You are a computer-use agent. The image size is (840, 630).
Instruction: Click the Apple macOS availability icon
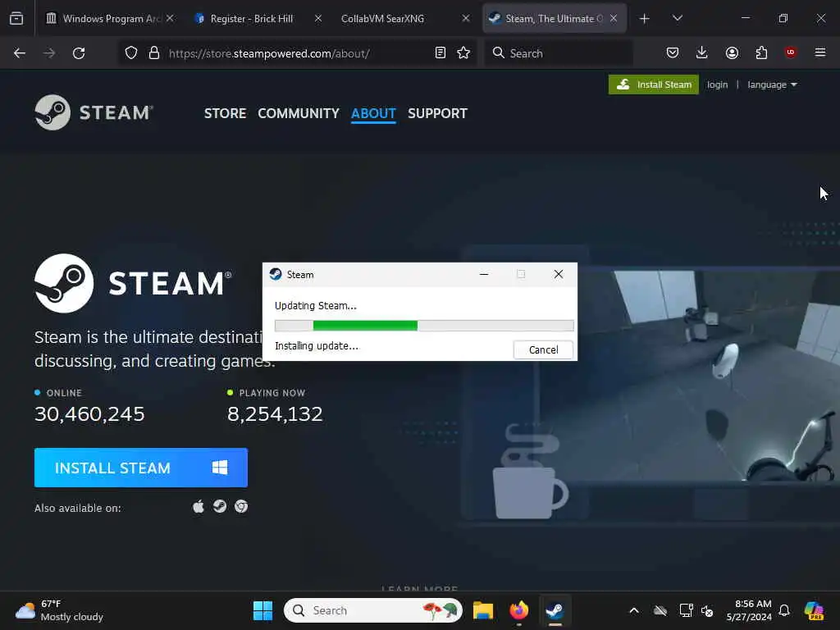(199, 506)
